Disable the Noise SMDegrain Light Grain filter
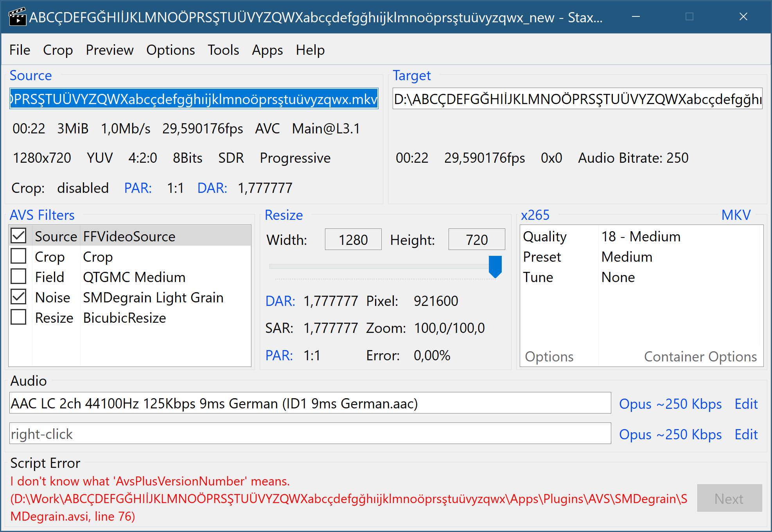 point(18,297)
